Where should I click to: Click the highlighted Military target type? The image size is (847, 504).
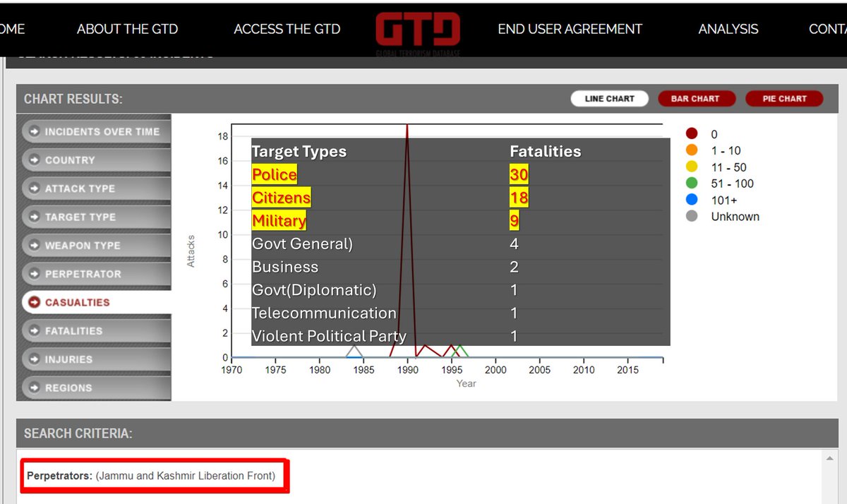[x=279, y=221]
